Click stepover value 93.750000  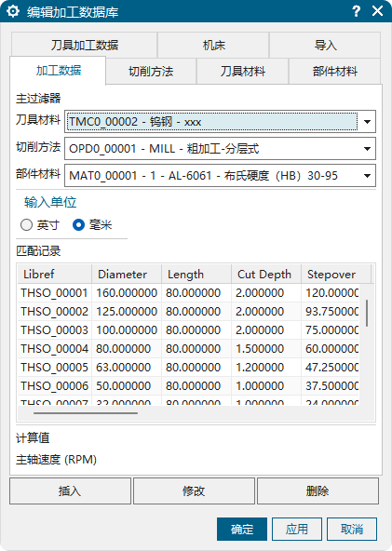pyautogui.click(x=332, y=312)
